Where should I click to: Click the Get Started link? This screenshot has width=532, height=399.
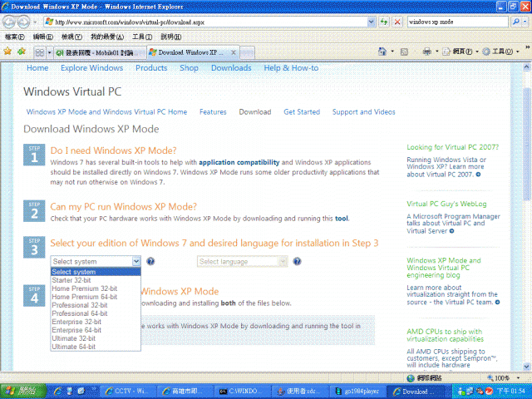coord(302,112)
